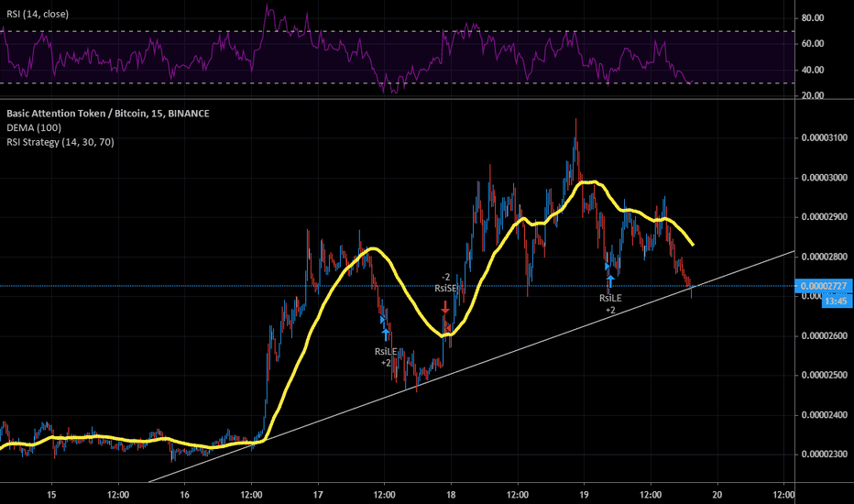Click the date label 17 on time axis
The height and width of the screenshot is (504, 854).
(318, 495)
